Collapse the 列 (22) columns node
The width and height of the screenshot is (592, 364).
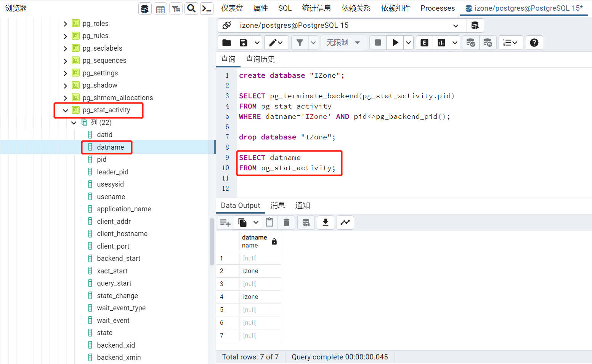74,123
